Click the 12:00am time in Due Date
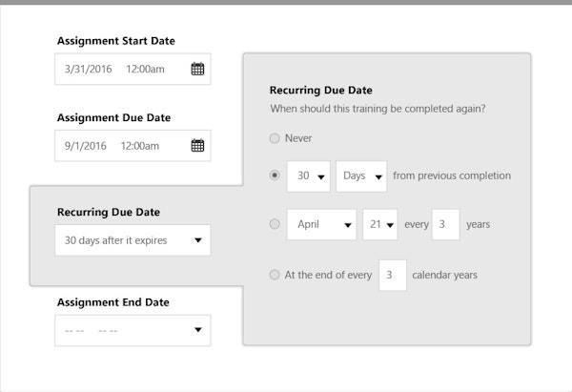Viewport: 572px width, 392px height. pyautogui.click(x=140, y=146)
